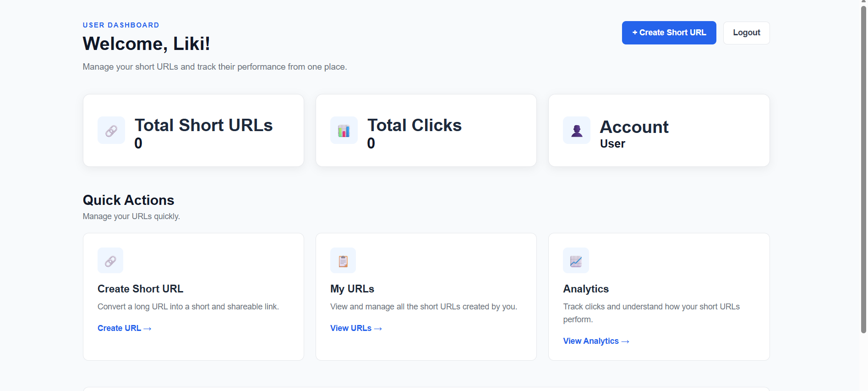Click the Total Short URLs stat card

pyautogui.click(x=193, y=131)
